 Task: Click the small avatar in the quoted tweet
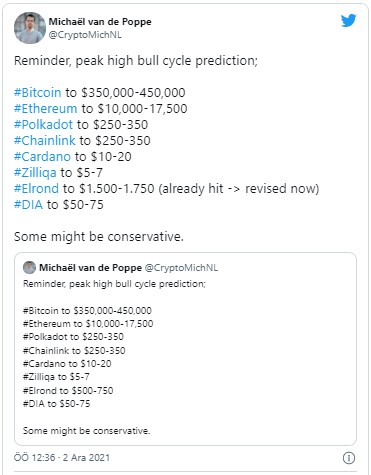click(x=29, y=267)
